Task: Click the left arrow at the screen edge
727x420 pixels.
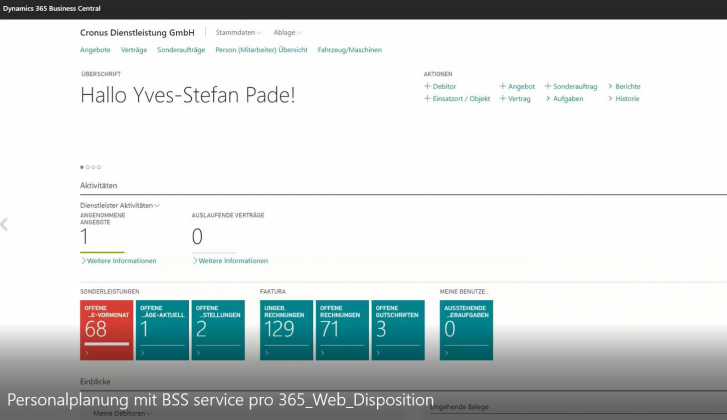Action: coord(4,224)
